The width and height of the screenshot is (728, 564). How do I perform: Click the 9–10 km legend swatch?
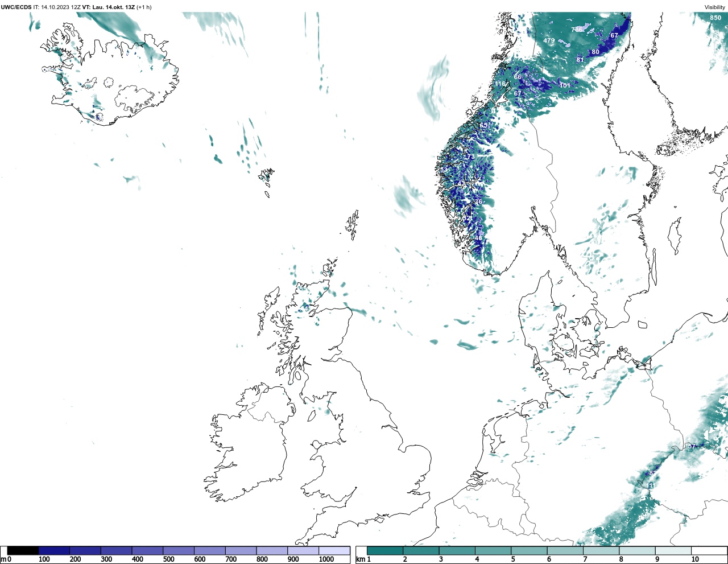(x=673, y=551)
